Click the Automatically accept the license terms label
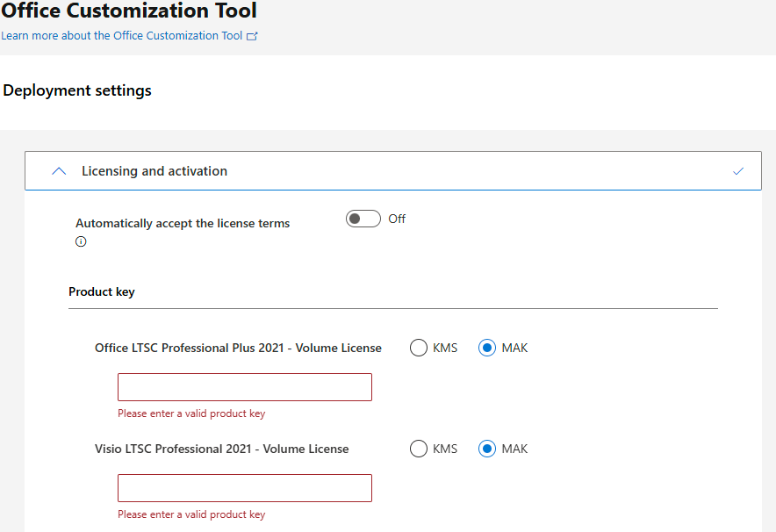The width and height of the screenshot is (776, 532). pyautogui.click(x=183, y=223)
